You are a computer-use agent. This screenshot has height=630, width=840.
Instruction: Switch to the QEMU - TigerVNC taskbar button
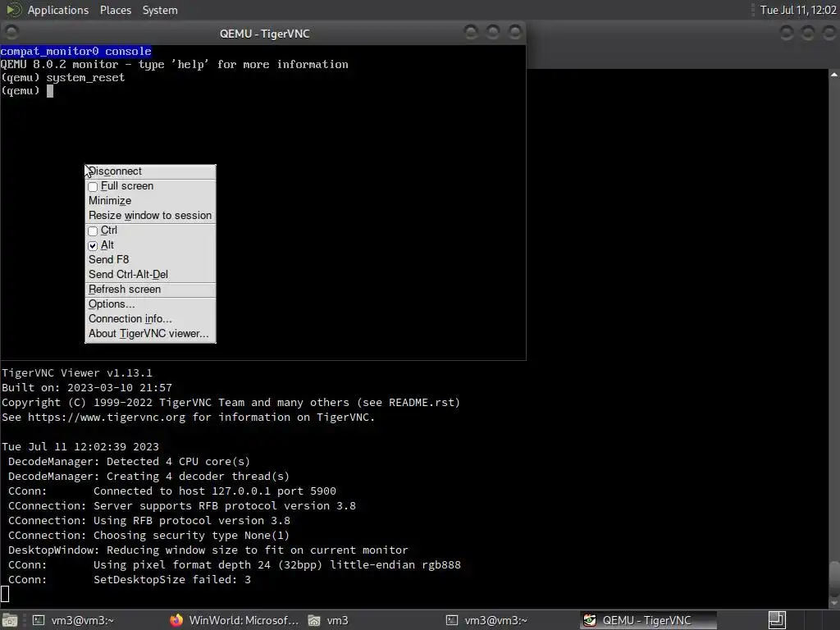pyautogui.click(x=648, y=620)
